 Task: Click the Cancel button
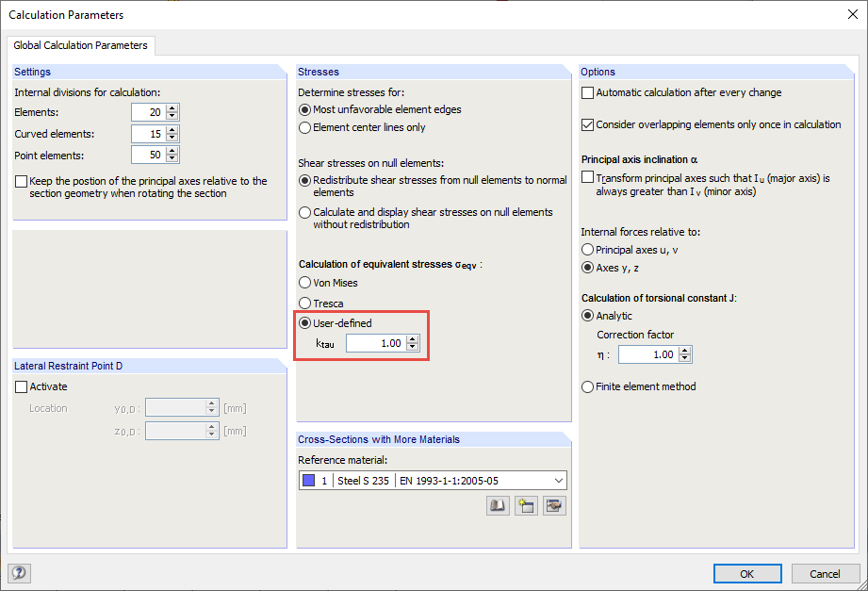point(825,574)
